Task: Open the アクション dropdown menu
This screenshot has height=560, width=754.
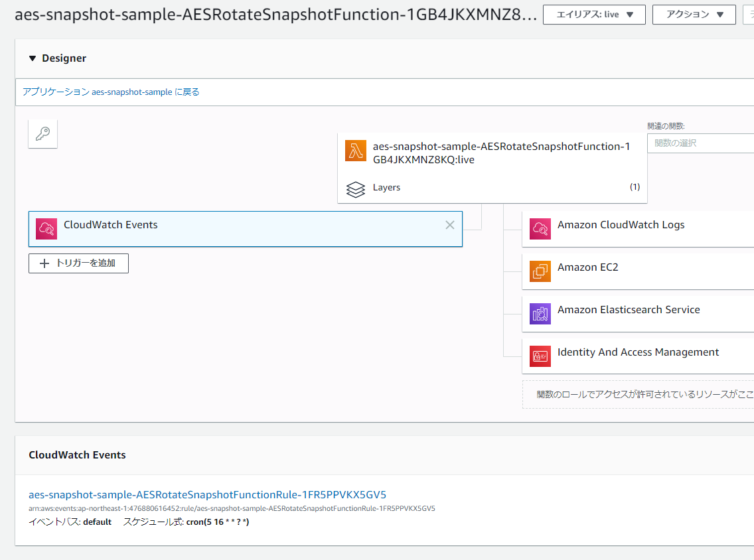Action: [x=694, y=15]
